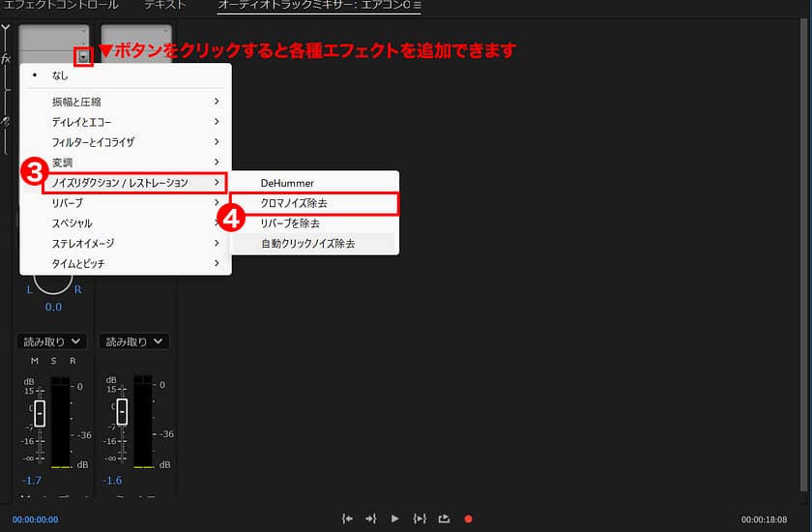The width and height of the screenshot is (812, 532).
Task: Toggle the Loop playback icon
Action: (444, 519)
